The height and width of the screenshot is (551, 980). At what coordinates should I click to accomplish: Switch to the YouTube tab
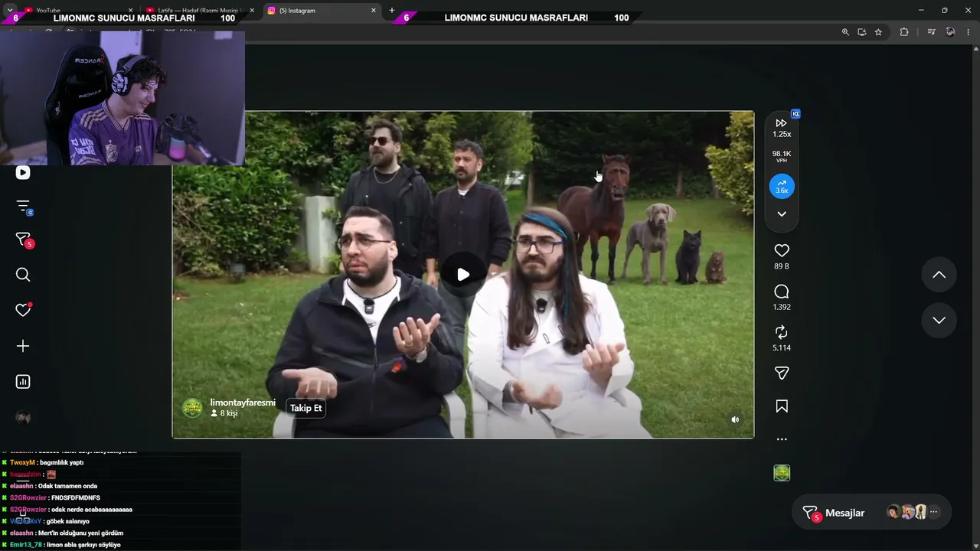pyautogui.click(x=72, y=10)
